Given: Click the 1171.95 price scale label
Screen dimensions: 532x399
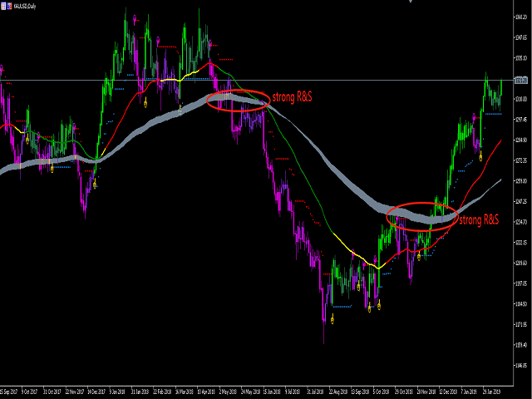Looking at the screenshot, I should pyautogui.click(x=521, y=325).
